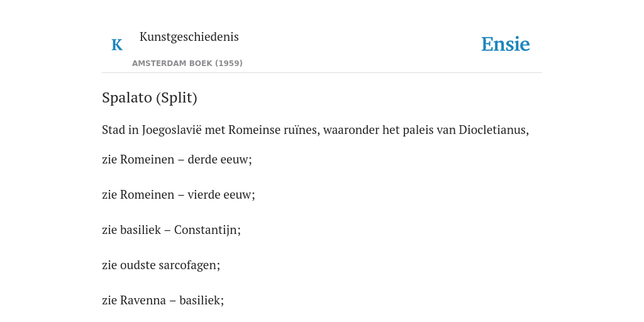Click the word Diocletianus in the description
Viewport: 644px width, 322px height.
pos(494,130)
